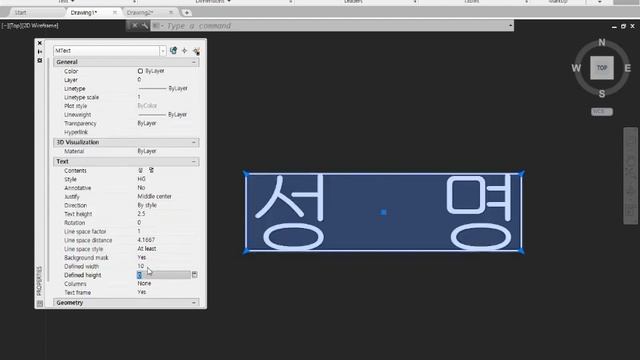Open the MText object type dropdown
This screenshot has width=640, height=360.
coord(162,51)
